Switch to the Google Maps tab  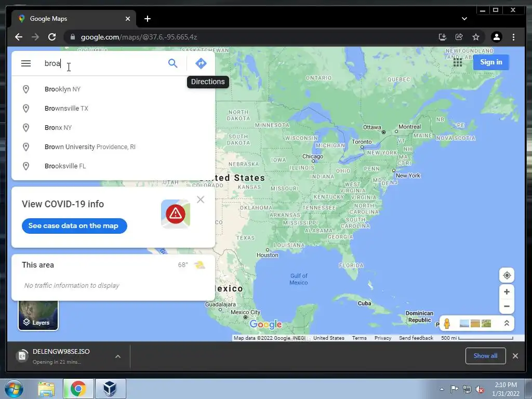pyautogui.click(x=74, y=19)
